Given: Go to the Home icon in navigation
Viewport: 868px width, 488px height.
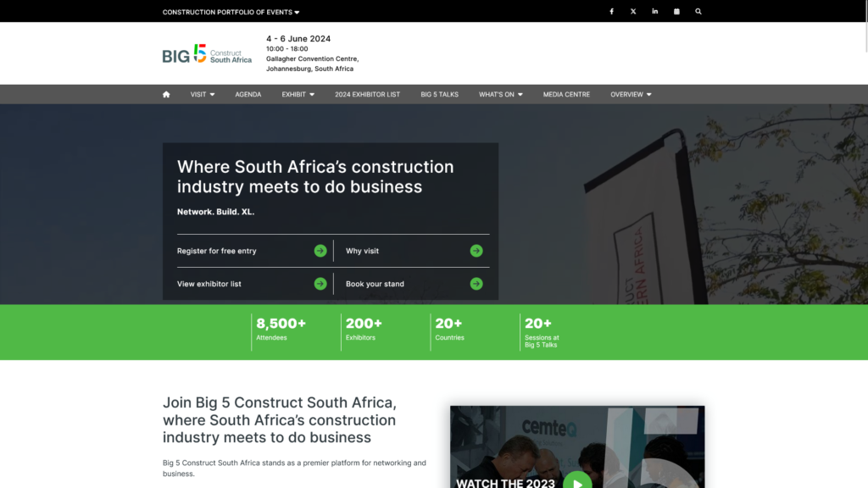Looking at the screenshot, I should (166, 95).
